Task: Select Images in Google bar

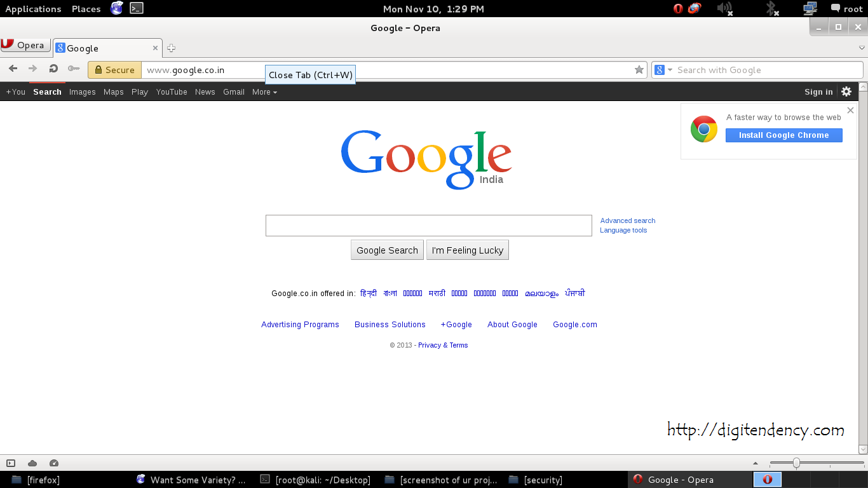Action: coord(83,92)
